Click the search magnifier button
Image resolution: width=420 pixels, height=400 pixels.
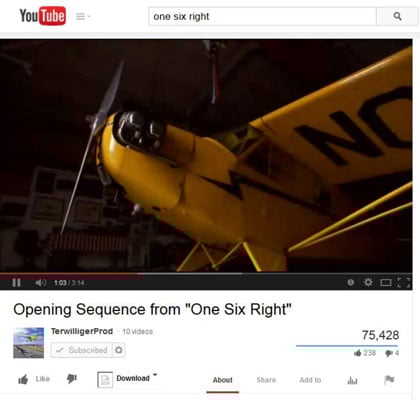[397, 16]
